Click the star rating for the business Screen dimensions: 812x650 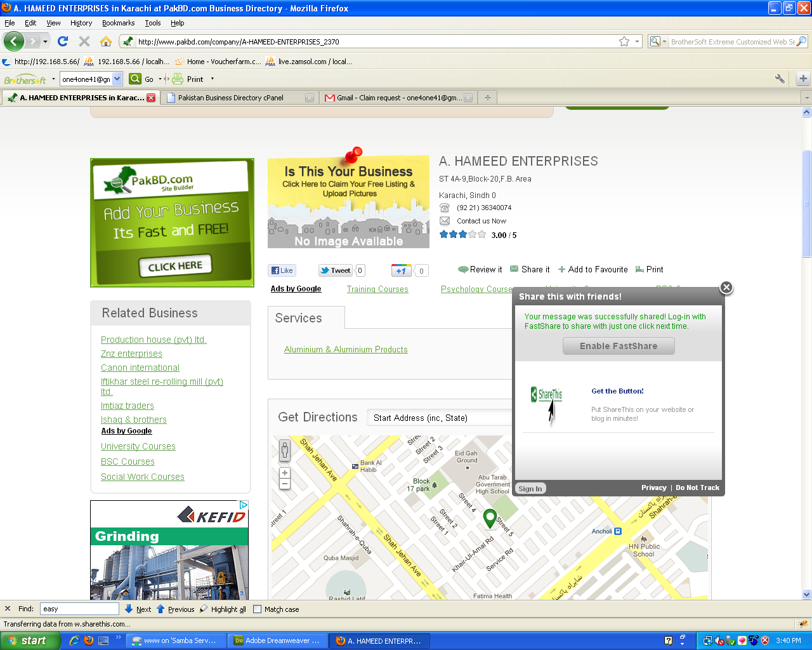[462, 235]
